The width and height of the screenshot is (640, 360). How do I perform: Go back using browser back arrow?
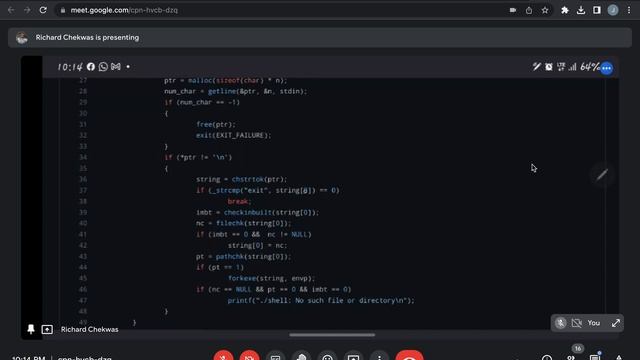[11, 10]
